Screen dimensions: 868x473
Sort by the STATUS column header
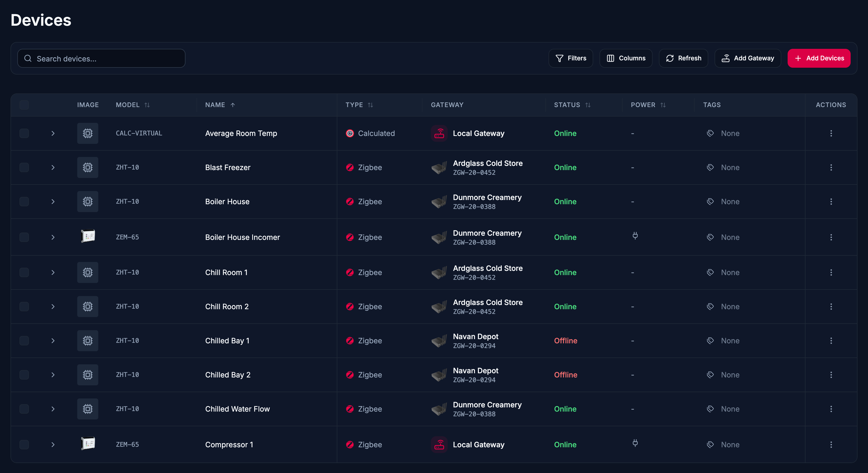572,105
